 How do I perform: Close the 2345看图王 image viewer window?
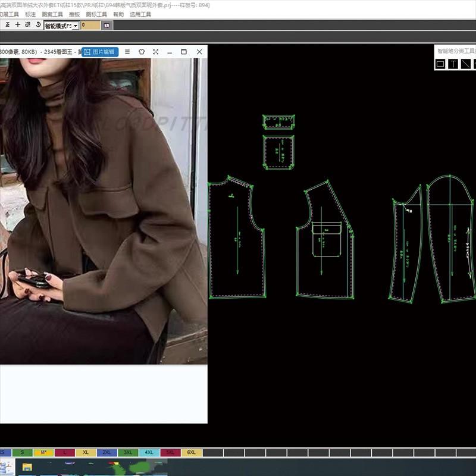tap(199, 52)
